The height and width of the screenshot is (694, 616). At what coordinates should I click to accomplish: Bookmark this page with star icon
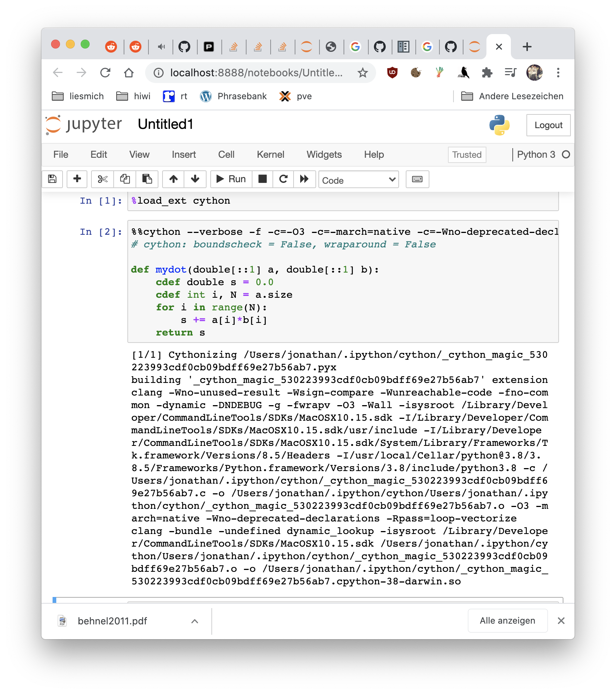(x=363, y=73)
